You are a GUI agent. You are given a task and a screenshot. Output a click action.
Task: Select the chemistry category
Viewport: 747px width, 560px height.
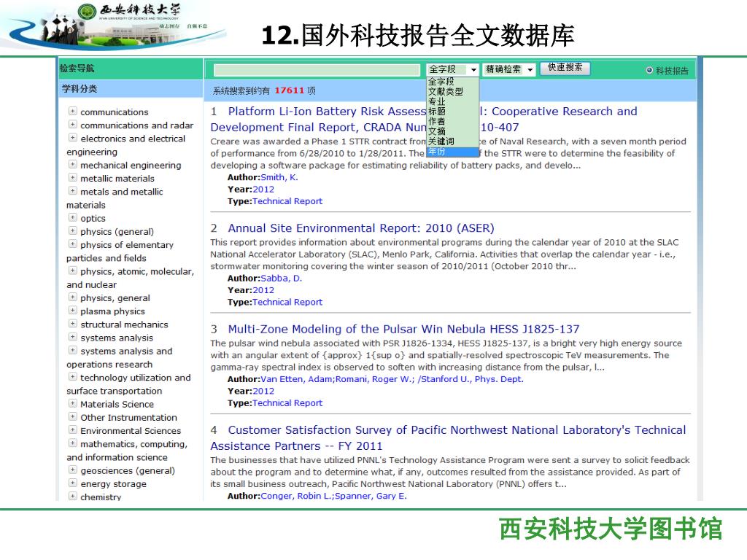coord(101,497)
